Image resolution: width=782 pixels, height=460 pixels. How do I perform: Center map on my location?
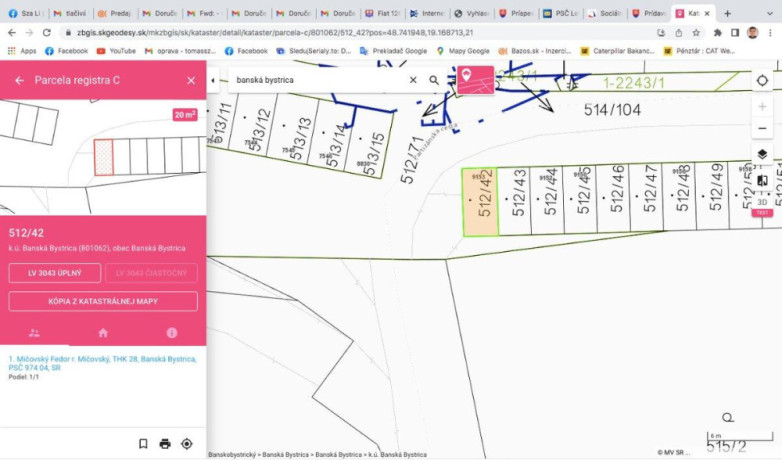coord(762,80)
